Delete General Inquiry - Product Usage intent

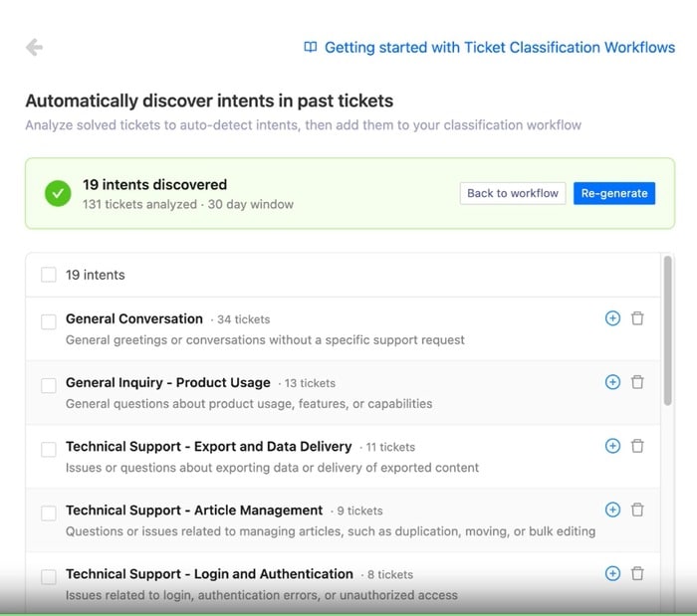(x=637, y=382)
